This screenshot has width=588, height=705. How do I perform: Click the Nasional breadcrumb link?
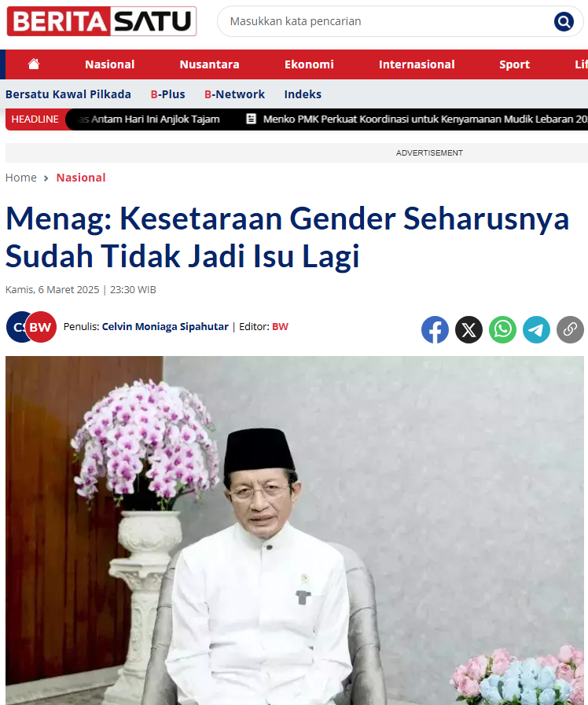click(81, 178)
